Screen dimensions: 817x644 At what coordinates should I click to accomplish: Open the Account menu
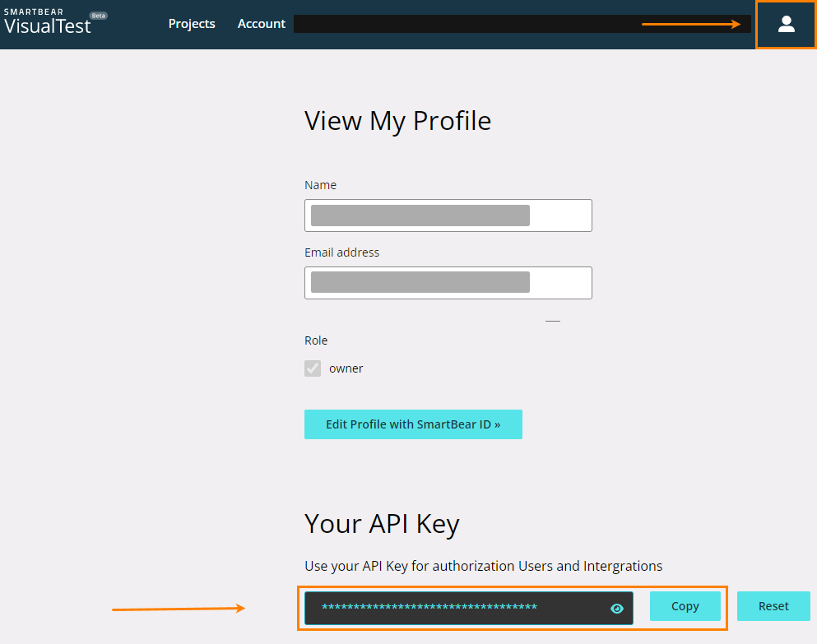click(x=261, y=24)
